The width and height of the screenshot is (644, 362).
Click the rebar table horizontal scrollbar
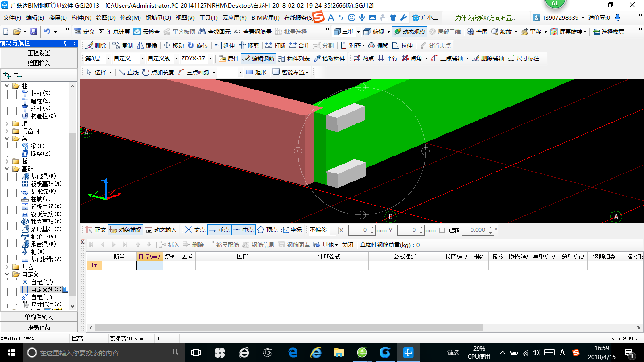pos(289,328)
